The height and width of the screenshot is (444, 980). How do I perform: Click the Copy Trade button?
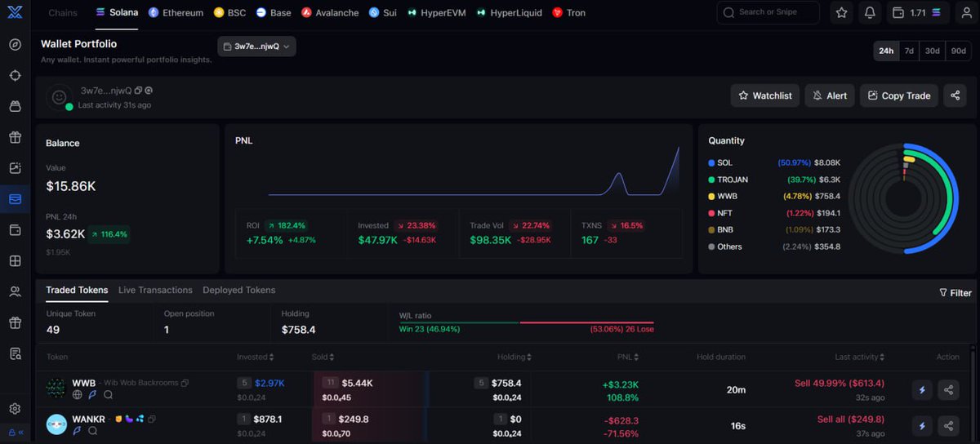coord(899,95)
